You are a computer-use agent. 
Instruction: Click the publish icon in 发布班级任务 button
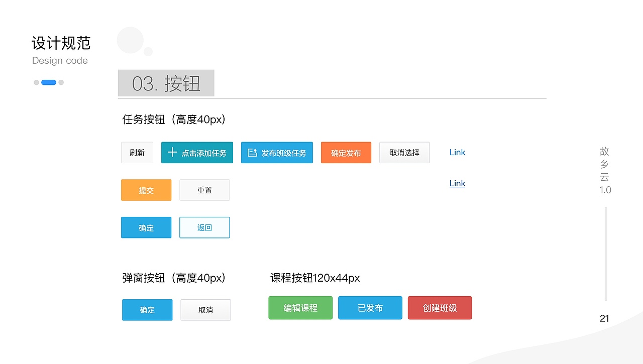tap(252, 153)
